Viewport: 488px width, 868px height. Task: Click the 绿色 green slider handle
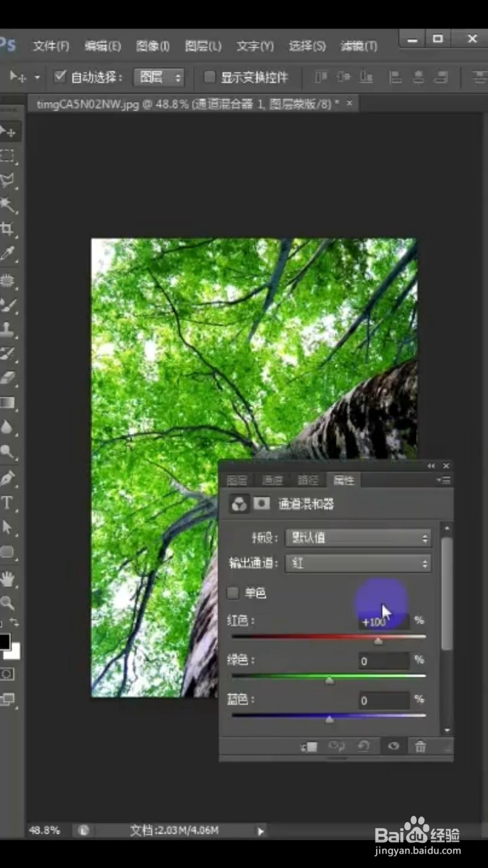tap(329, 680)
